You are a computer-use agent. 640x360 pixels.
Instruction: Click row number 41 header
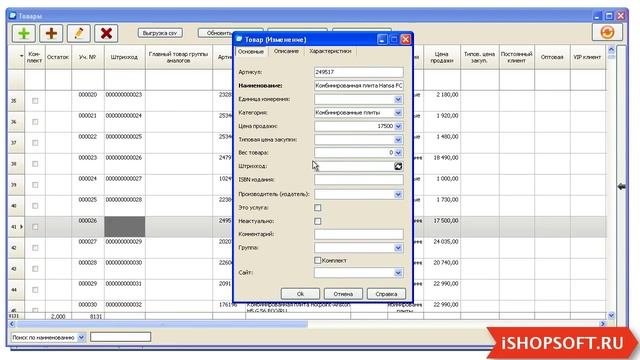[16, 227]
